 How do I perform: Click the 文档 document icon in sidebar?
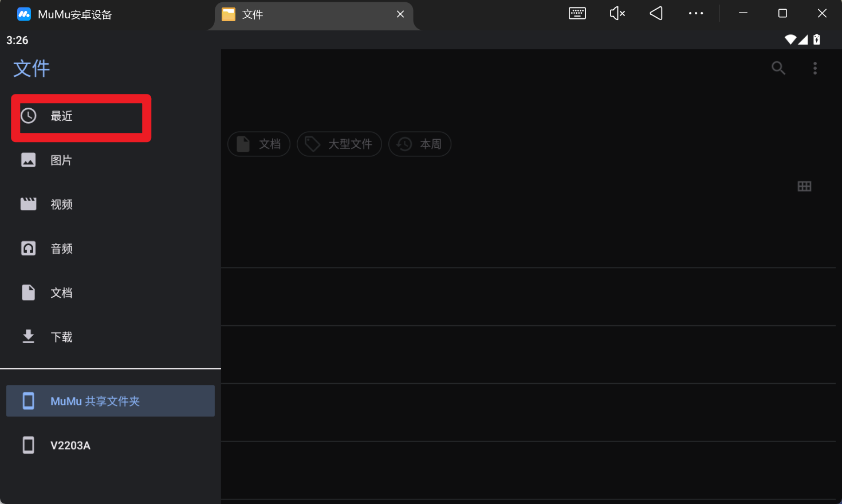tap(28, 293)
